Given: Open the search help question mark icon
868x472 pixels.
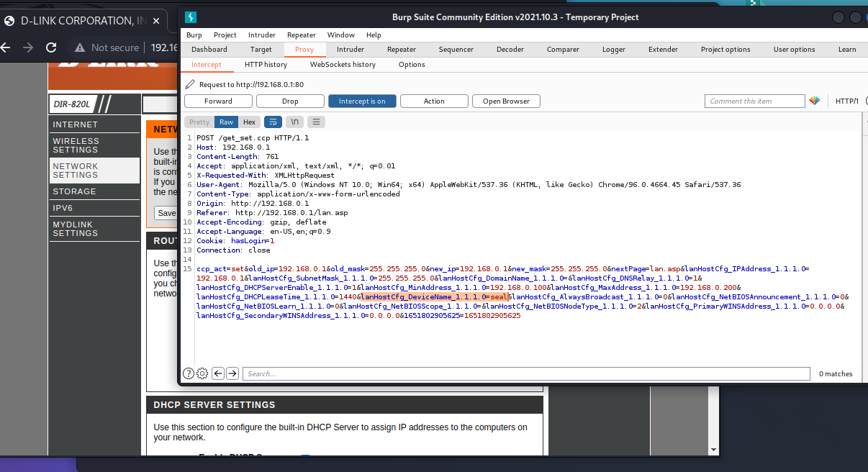Looking at the screenshot, I should (x=189, y=373).
